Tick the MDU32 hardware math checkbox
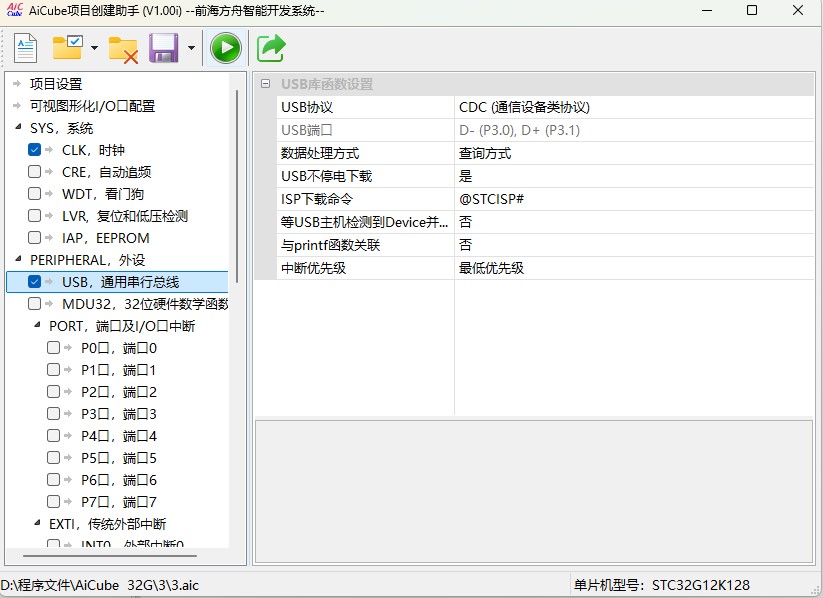 tap(35, 304)
